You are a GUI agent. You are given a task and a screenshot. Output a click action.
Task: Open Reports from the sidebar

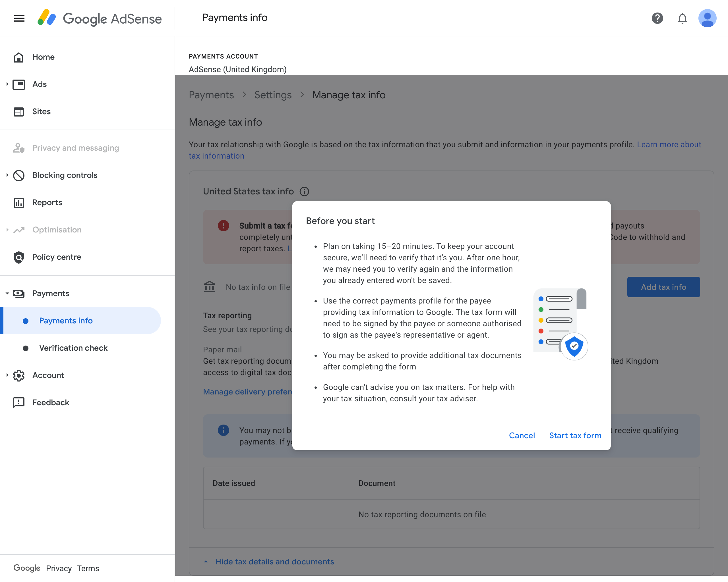click(x=47, y=202)
